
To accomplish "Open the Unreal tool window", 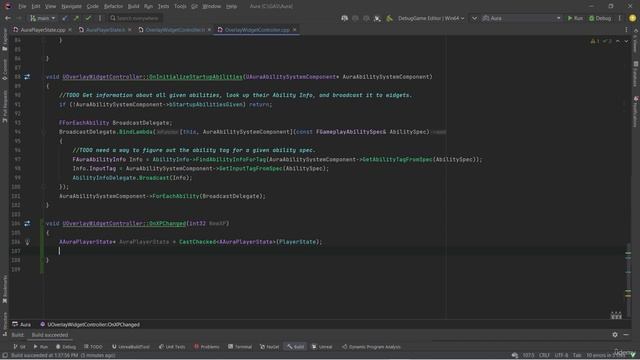I will [322, 347].
